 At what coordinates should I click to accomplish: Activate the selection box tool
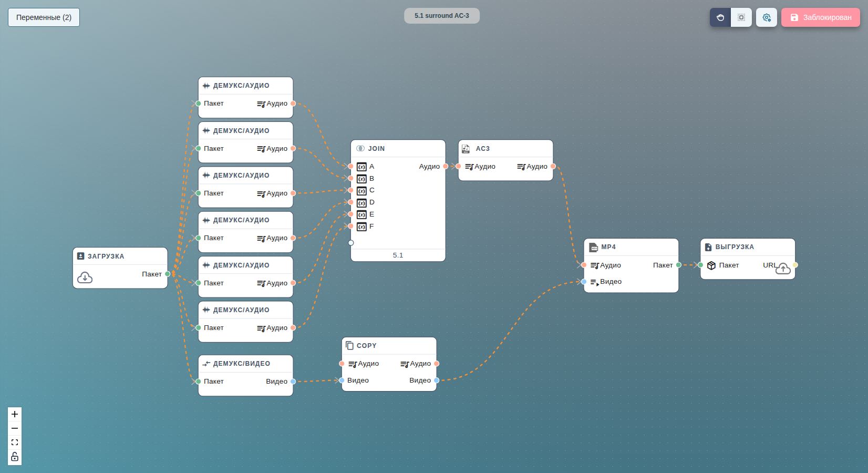pyautogui.click(x=741, y=17)
